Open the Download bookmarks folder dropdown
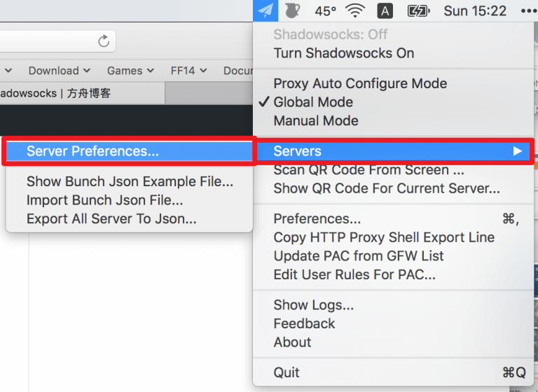538x392 pixels. 60,71
